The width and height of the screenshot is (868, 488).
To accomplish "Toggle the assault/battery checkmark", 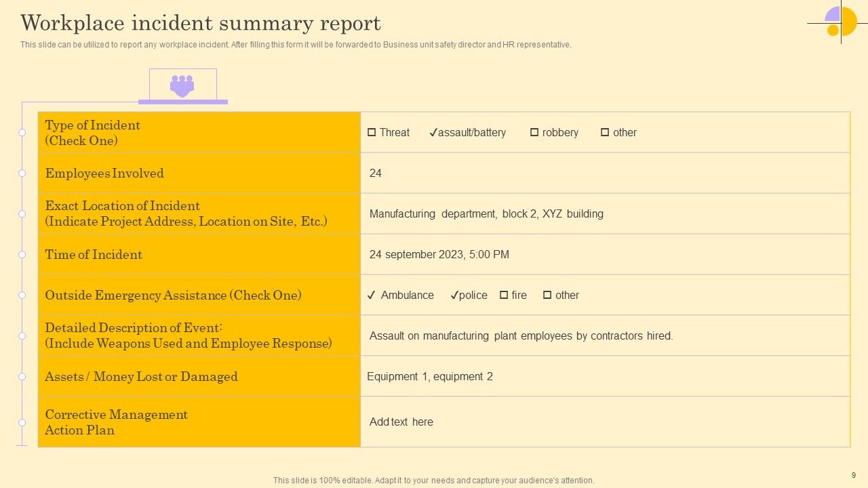I will (x=433, y=132).
